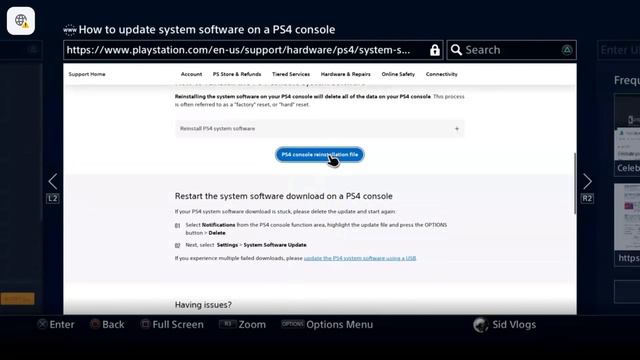Screen dimensions: 640x360
Task: Click the Enter button hint
Action: [x=56, y=324]
